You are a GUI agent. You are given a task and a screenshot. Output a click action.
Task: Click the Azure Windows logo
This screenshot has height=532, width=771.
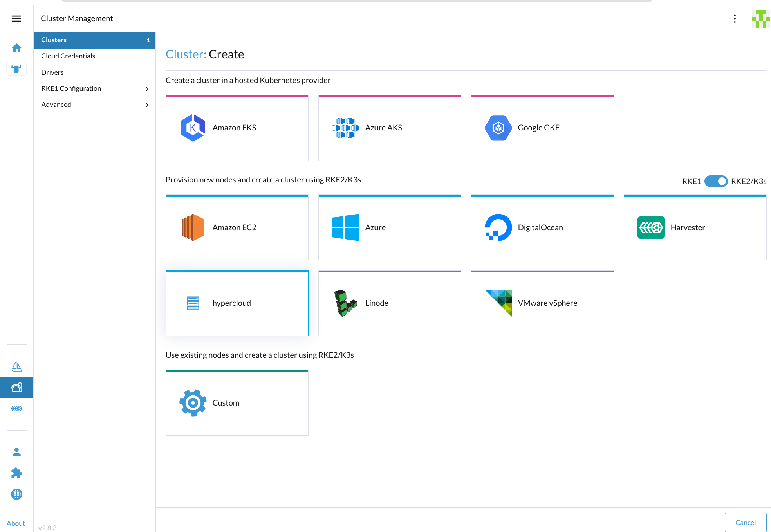(x=345, y=227)
